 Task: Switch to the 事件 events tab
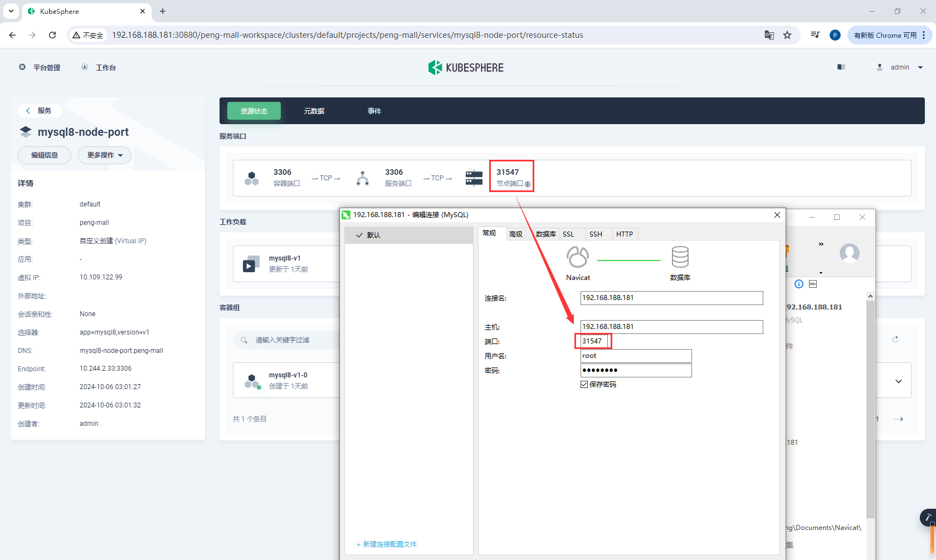[x=374, y=111]
